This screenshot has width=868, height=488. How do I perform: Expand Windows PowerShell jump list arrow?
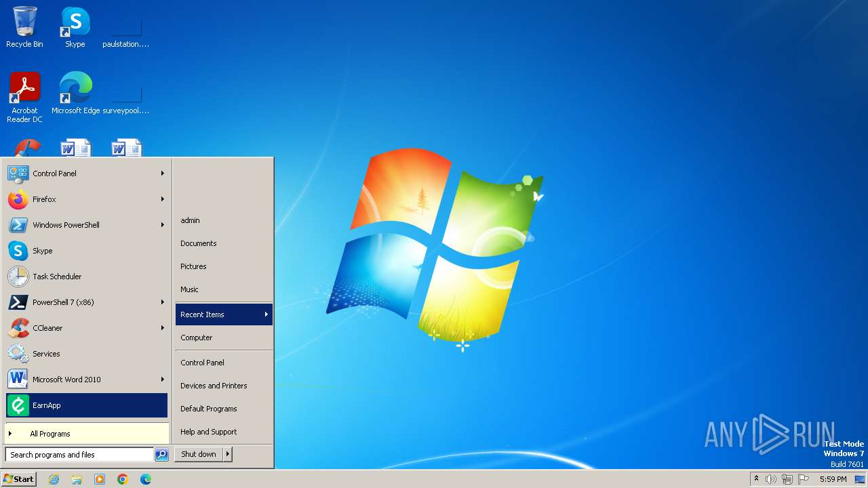coord(163,225)
